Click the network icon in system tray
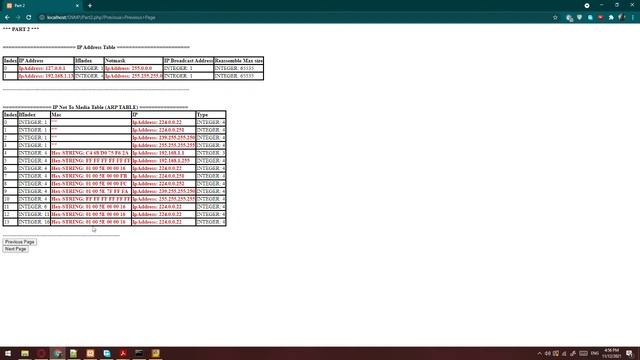 tap(564, 353)
